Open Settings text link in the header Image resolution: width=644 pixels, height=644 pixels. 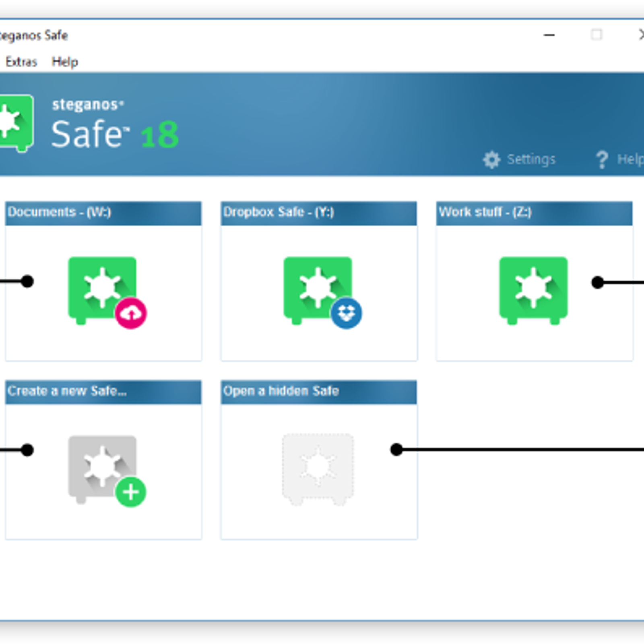click(531, 159)
